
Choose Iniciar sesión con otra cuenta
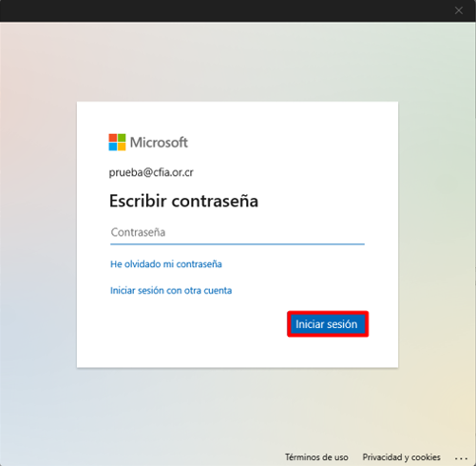click(171, 290)
